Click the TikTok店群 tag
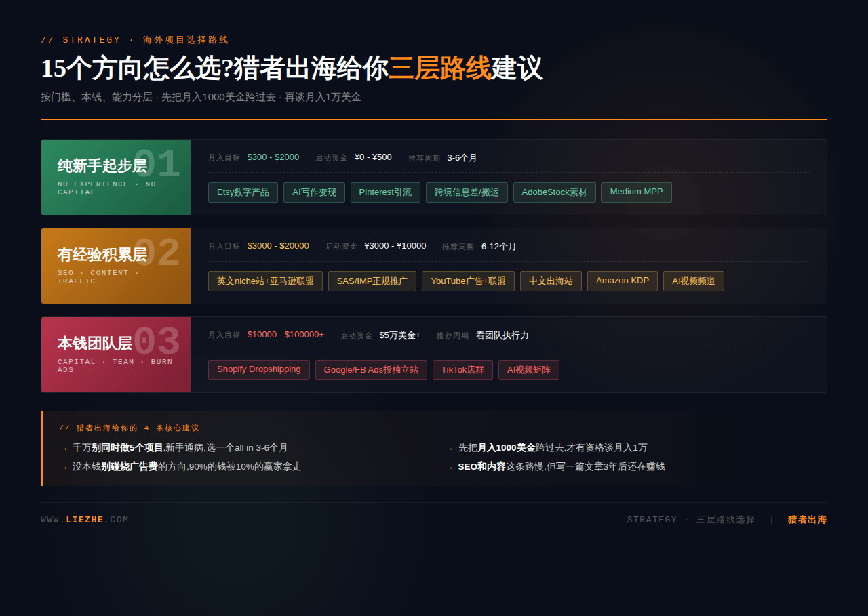This screenshot has height=616, width=868. [462, 370]
